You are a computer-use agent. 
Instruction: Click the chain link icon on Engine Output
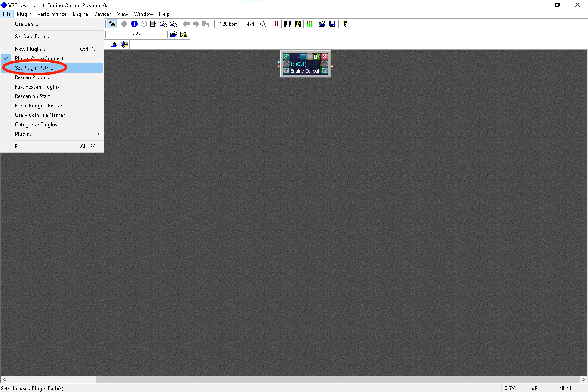tap(286, 57)
